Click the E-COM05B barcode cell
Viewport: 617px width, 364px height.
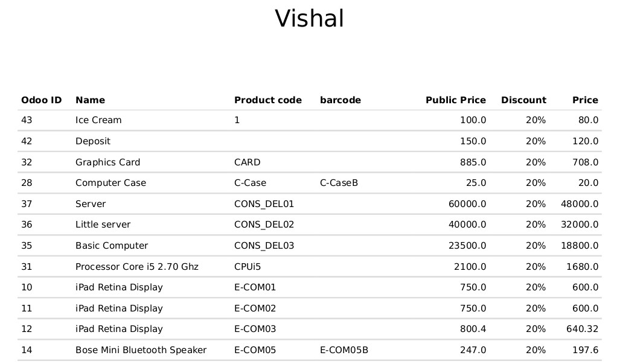[x=344, y=350]
